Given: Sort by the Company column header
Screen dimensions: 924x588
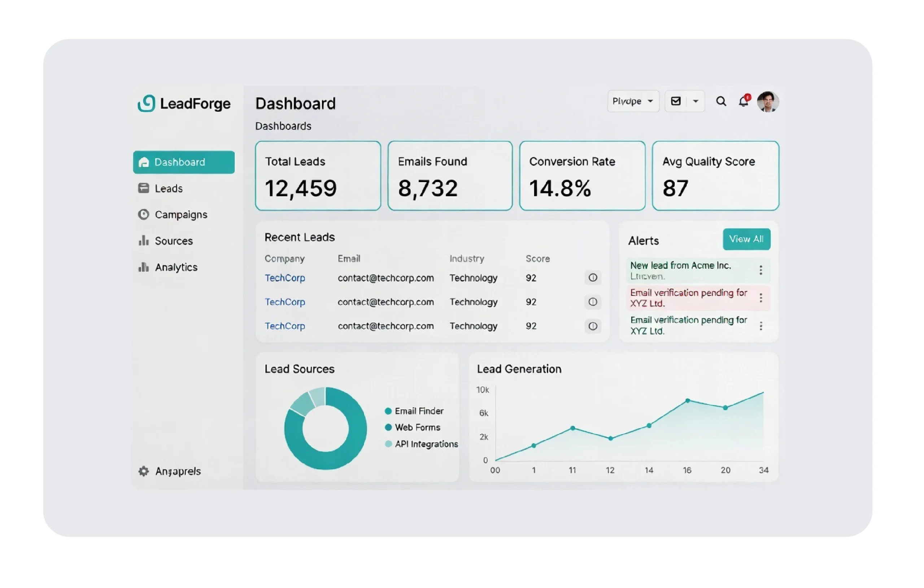Looking at the screenshot, I should point(284,259).
